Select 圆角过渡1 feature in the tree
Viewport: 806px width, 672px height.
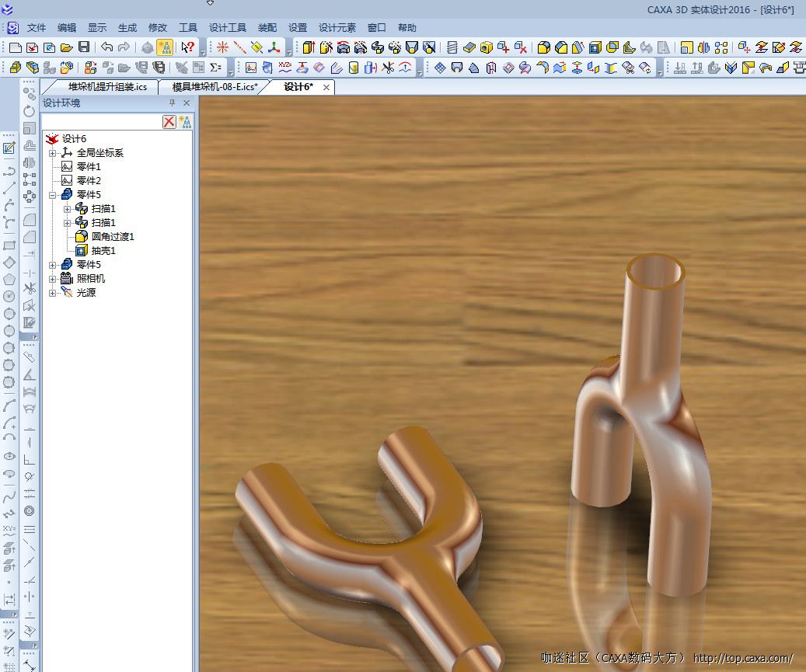pos(113,236)
